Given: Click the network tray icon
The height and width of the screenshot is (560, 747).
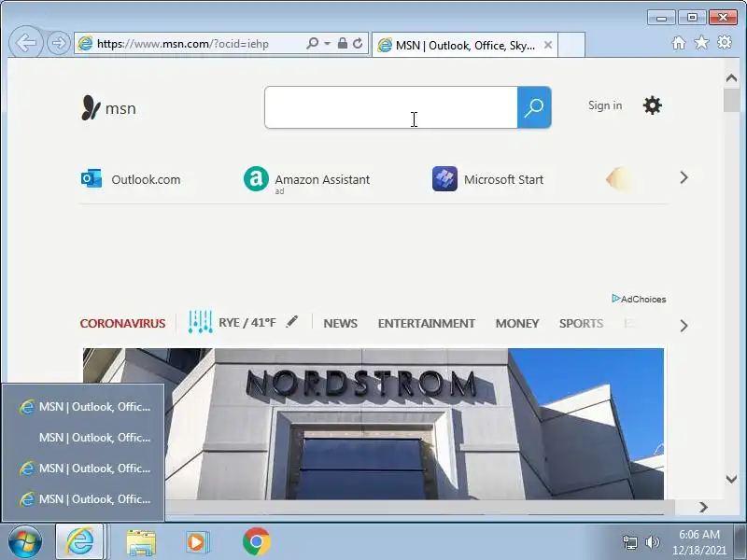Looking at the screenshot, I should click(629, 542).
